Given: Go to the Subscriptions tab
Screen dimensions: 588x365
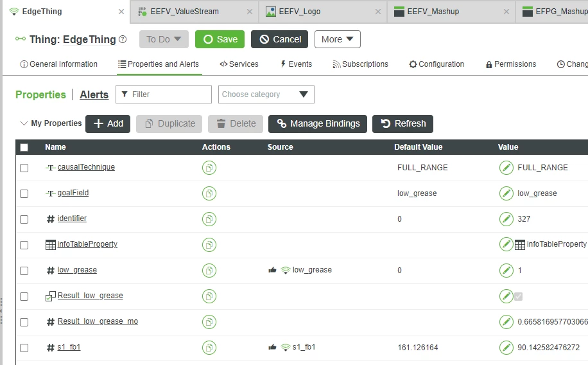Looking at the screenshot, I should point(360,64).
